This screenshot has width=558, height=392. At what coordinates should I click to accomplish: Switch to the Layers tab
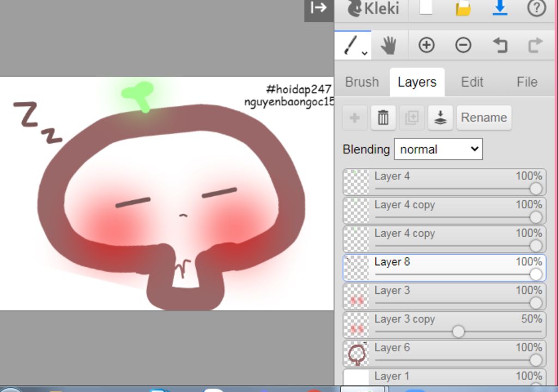pos(417,82)
